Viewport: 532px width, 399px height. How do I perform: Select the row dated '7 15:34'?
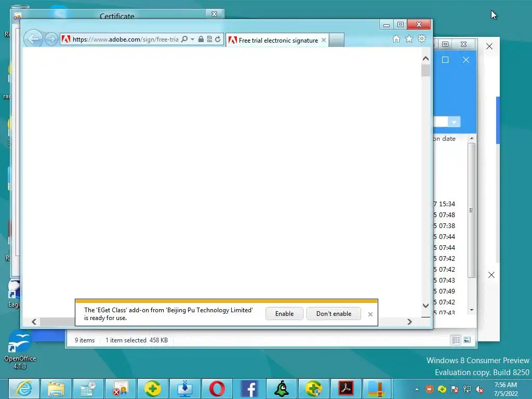click(x=445, y=204)
